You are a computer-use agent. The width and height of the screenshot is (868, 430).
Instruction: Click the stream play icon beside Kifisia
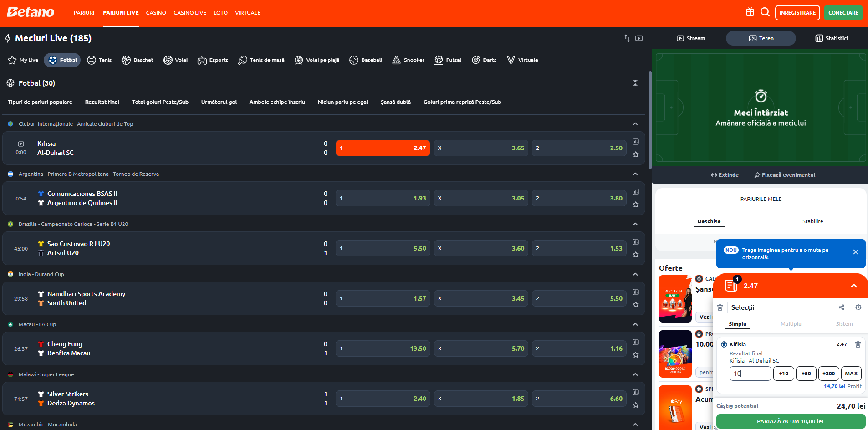coord(21,144)
